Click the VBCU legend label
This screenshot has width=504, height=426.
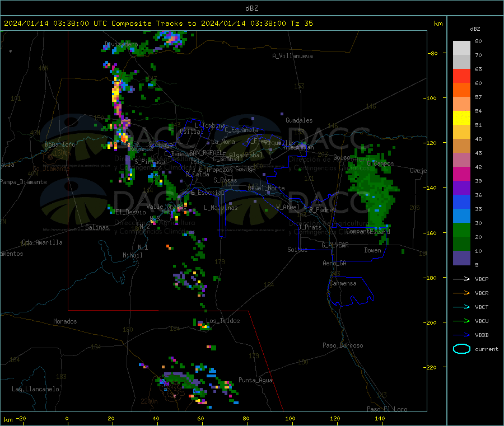click(x=482, y=321)
